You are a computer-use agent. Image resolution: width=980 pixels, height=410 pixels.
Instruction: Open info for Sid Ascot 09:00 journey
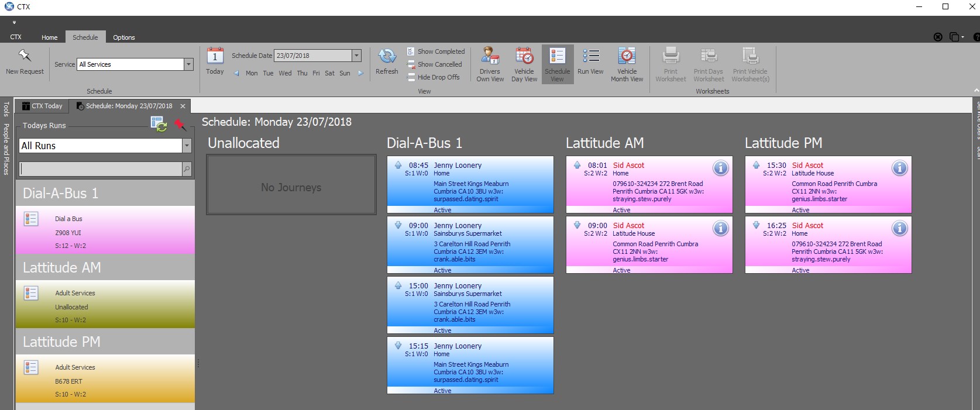click(721, 229)
